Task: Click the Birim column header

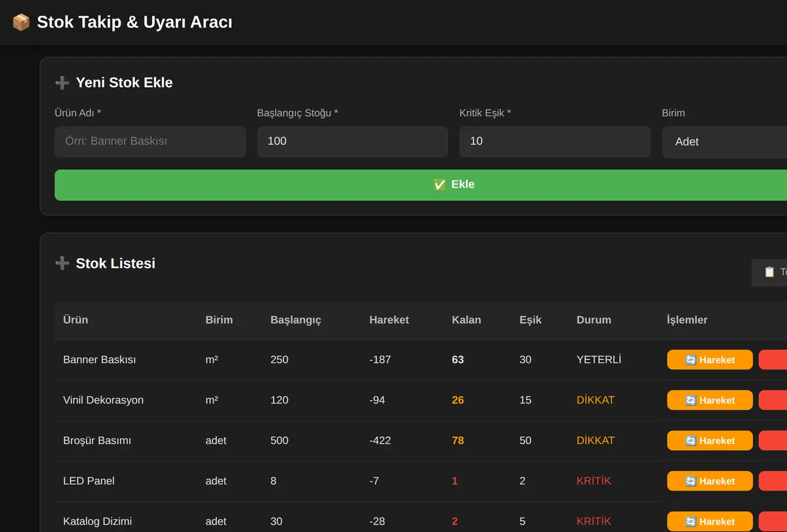Action: click(x=219, y=320)
